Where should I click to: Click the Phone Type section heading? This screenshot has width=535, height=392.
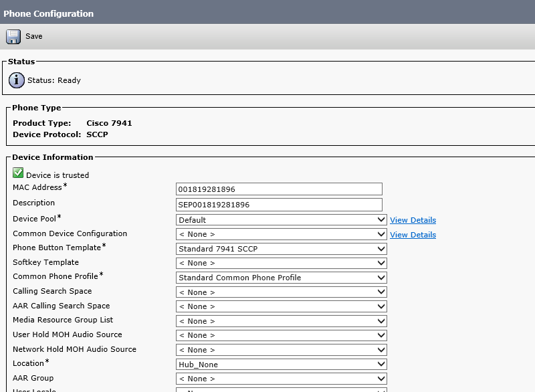click(37, 108)
